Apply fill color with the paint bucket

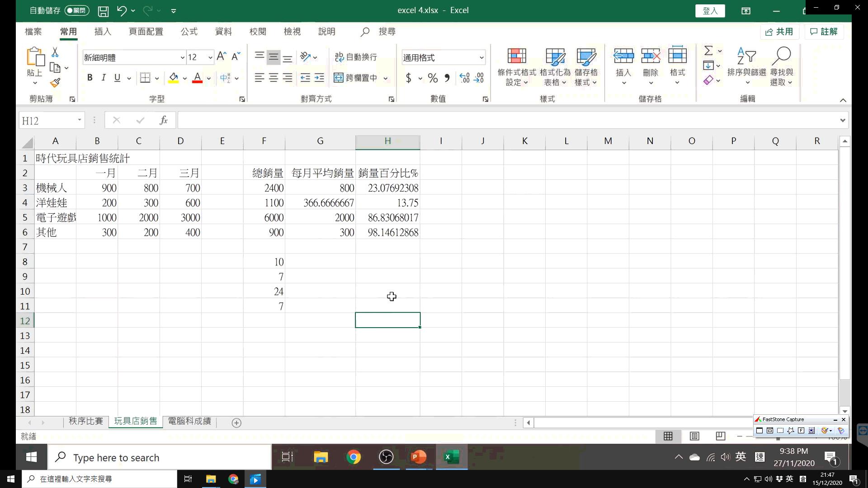tap(174, 78)
